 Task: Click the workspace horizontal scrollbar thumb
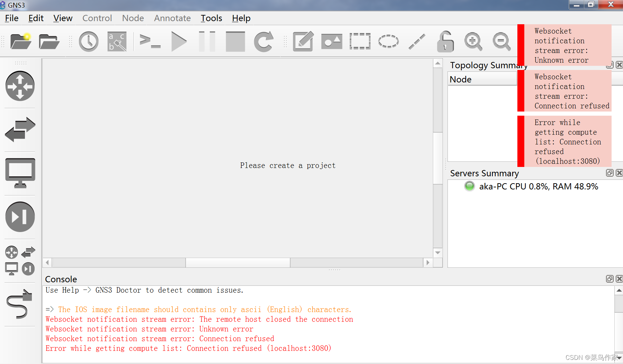238,263
